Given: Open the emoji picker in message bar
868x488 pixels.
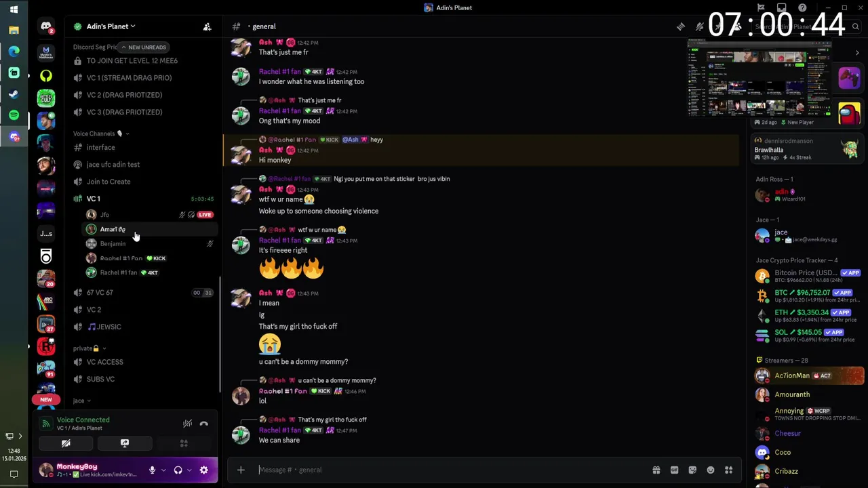Looking at the screenshot, I should coord(711,470).
